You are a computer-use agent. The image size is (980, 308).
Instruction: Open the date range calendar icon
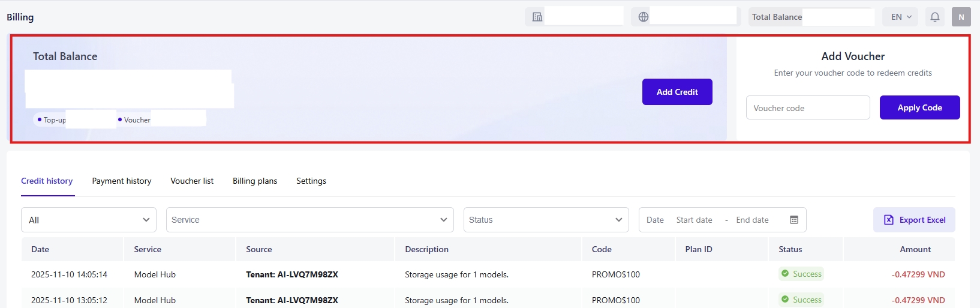793,220
